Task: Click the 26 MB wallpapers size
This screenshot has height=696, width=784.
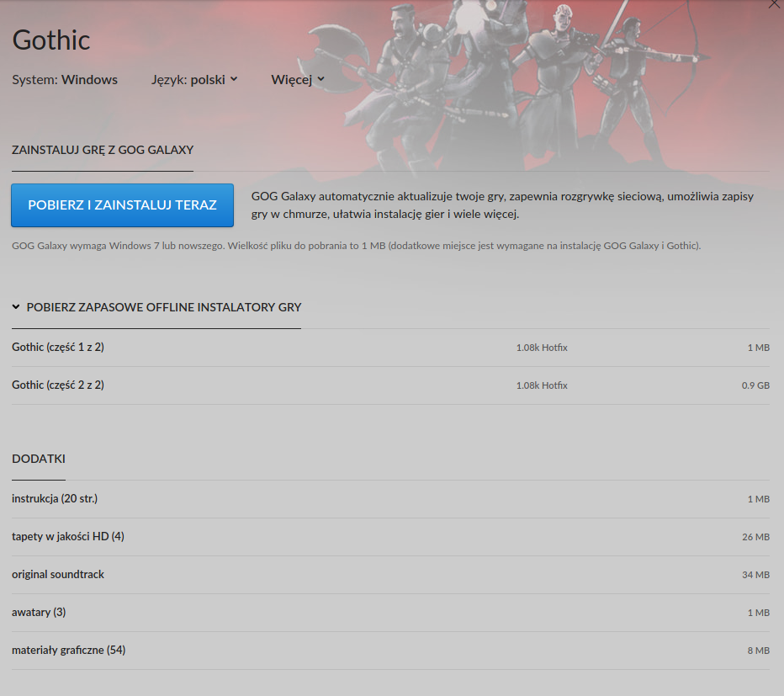Action: pos(755,537)
